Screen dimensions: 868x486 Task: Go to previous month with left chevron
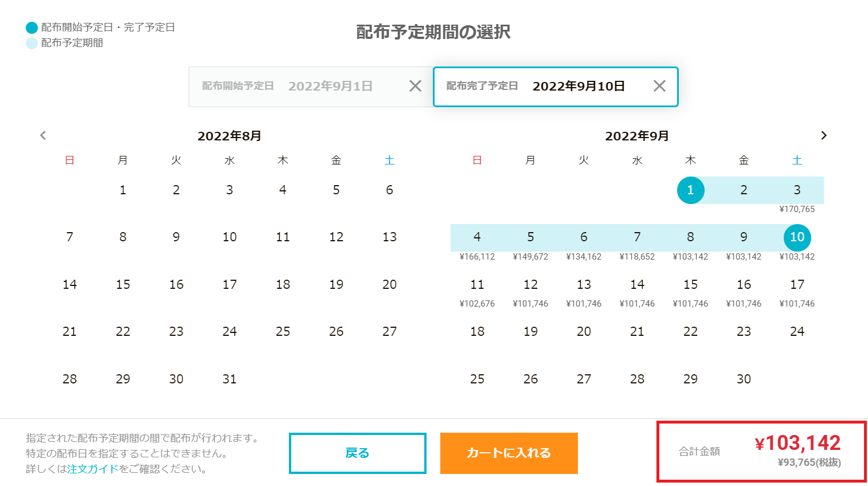click(x=43, y=135)
